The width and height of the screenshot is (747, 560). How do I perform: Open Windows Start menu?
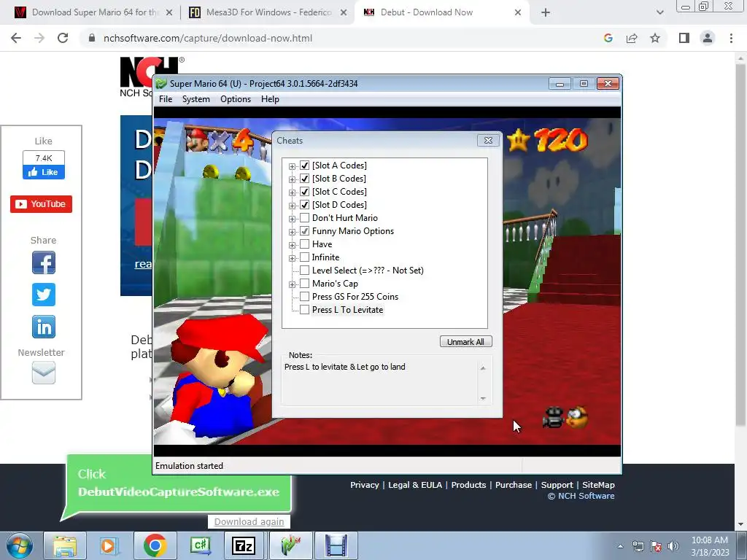click(x=19, y=545)
